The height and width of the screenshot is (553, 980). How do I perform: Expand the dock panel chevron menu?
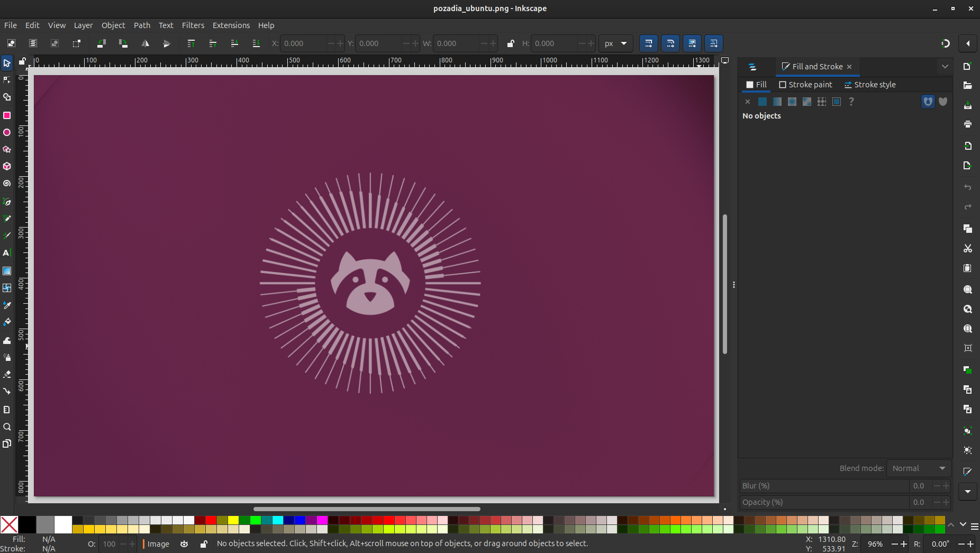(x=945, y=67)
